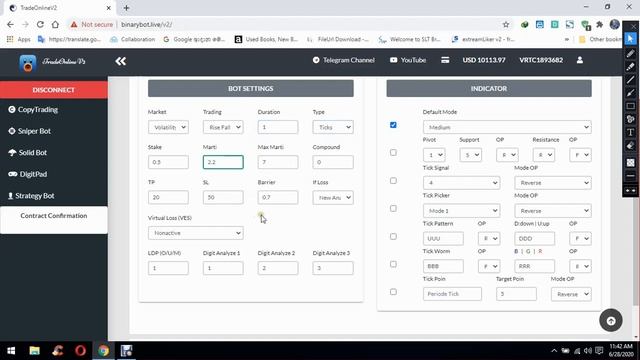The height and width of the screenshot is (360, 640).
Task: Select the eraser tool in annotation toolbar
Action: [630, 146]
